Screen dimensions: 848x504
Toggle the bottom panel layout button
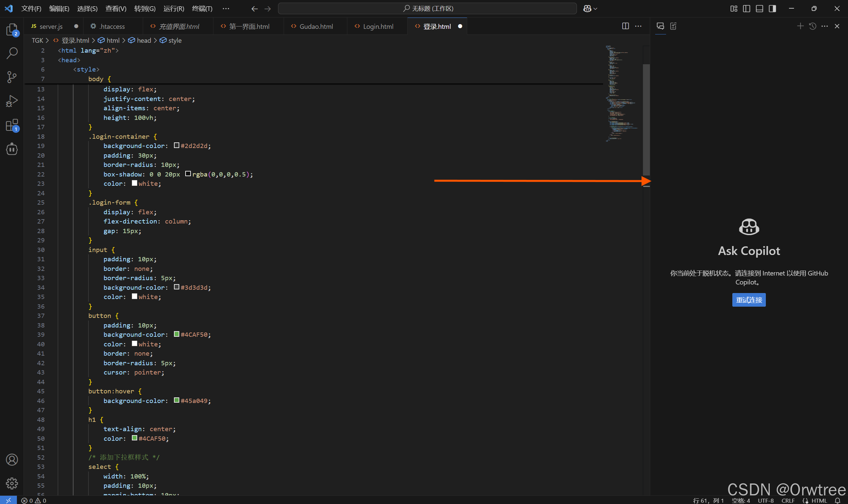759,9
